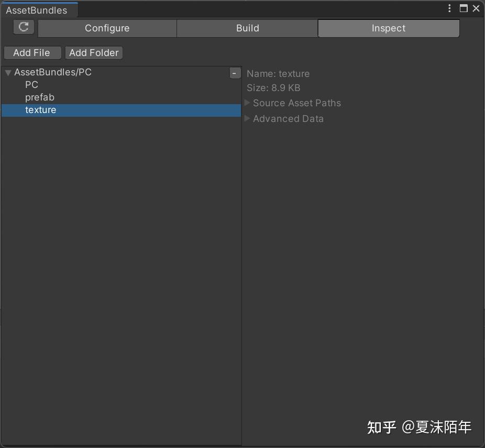485x448 pixels.
Task: Close the AssetBundles window
Action: click(476, 8)
